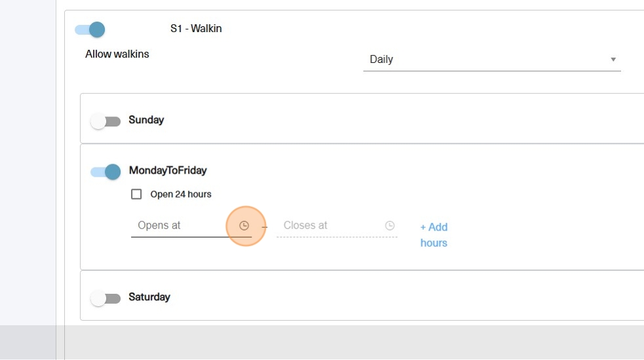Enable the Sunday toggle
The image size is (644, 360).
(105, 121)
